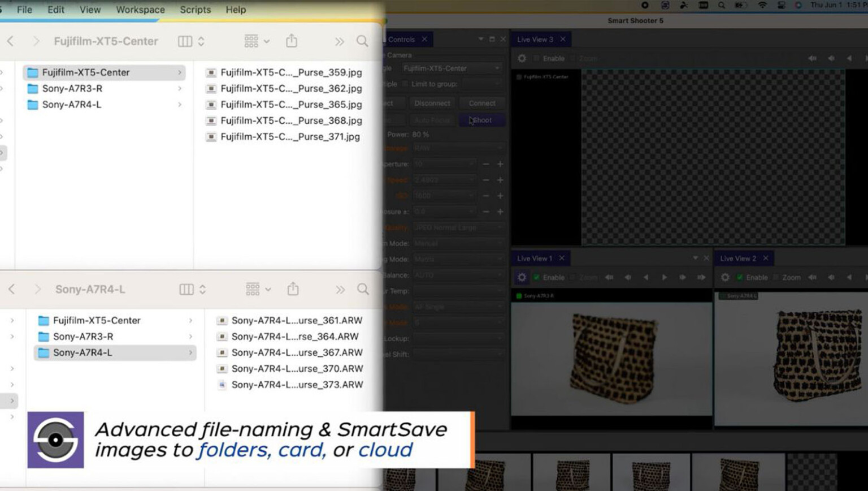This screenshot has height=491, width=868.
Task: Open Live View 1 settings gear
Action: click(x=522, y=277)
